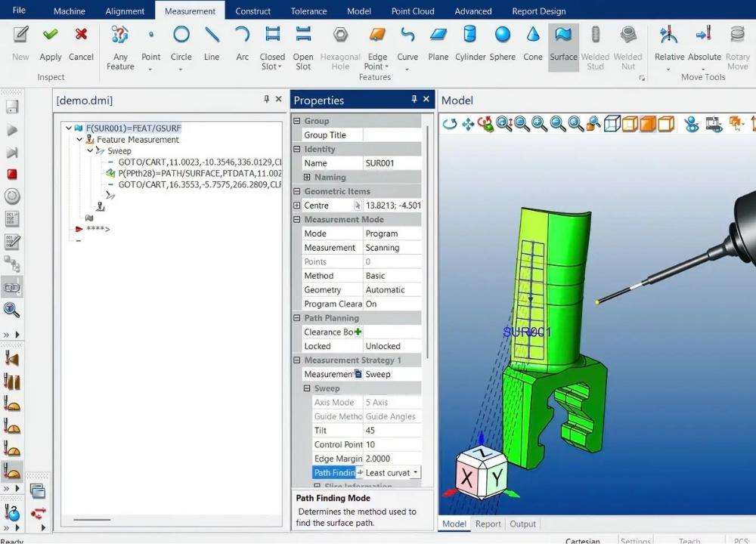Collapse the Feature Measurement tree node
This screenshot has height=544, width=756.
pyautogui.click(x=79, y=139)
